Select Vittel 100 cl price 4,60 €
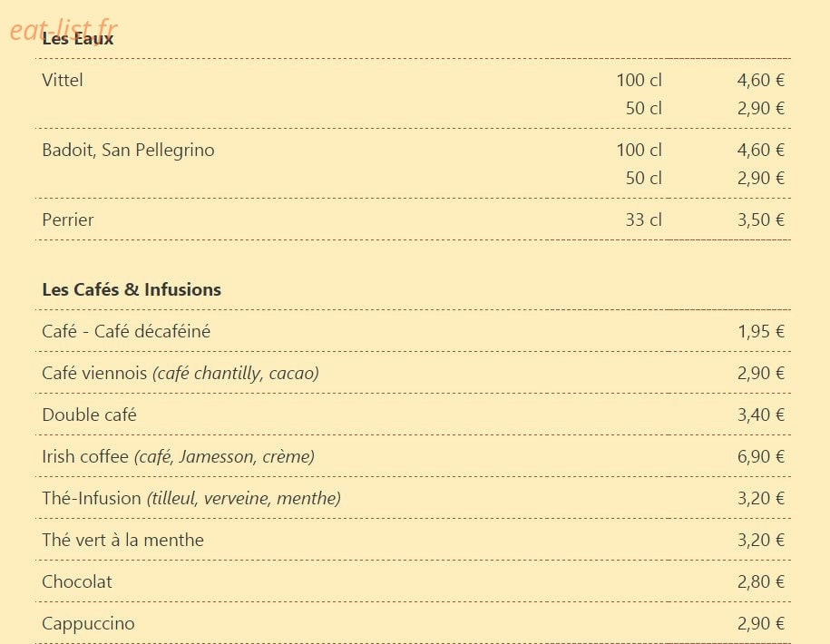The width and height of the screenshot is (830, 644). pos(761,80)
